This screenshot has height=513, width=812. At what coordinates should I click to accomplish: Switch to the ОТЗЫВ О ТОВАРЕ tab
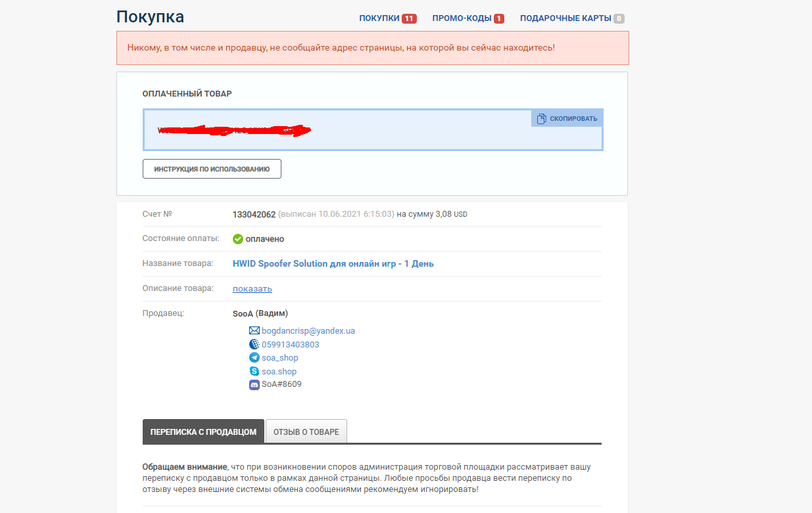click(x=306, y=431)
